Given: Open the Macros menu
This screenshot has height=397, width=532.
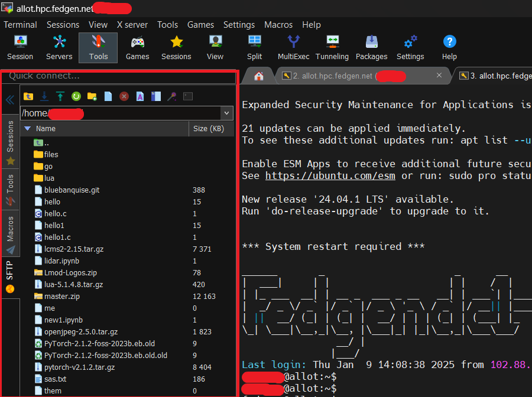Looking at the screenshot, I should [x=278, y=25].
